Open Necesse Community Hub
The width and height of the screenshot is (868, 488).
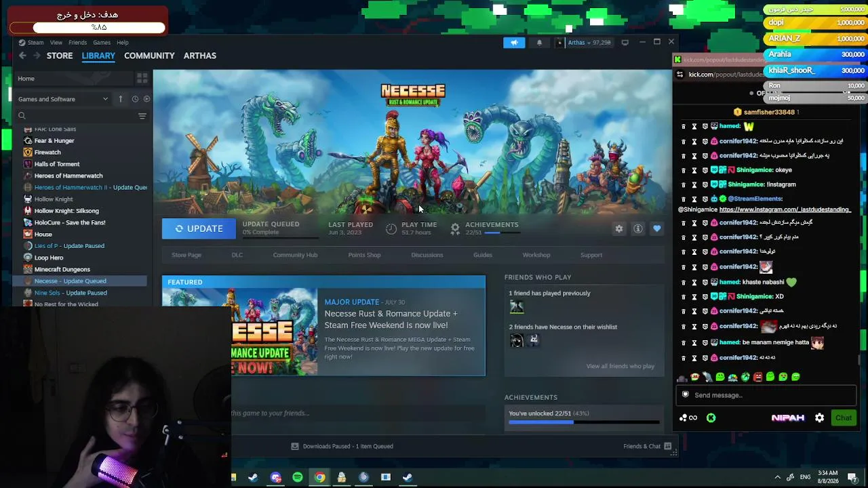(295, 255)
